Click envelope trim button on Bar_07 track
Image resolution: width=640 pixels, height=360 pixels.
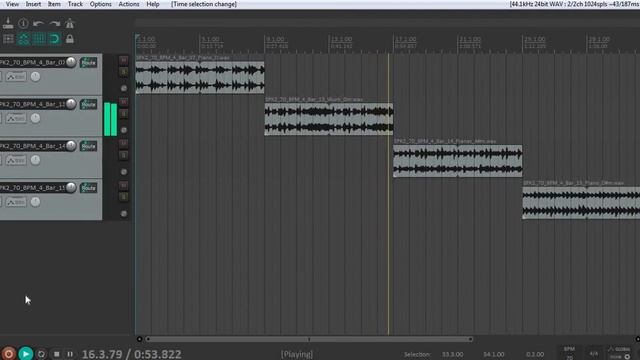tap(16, 77)
